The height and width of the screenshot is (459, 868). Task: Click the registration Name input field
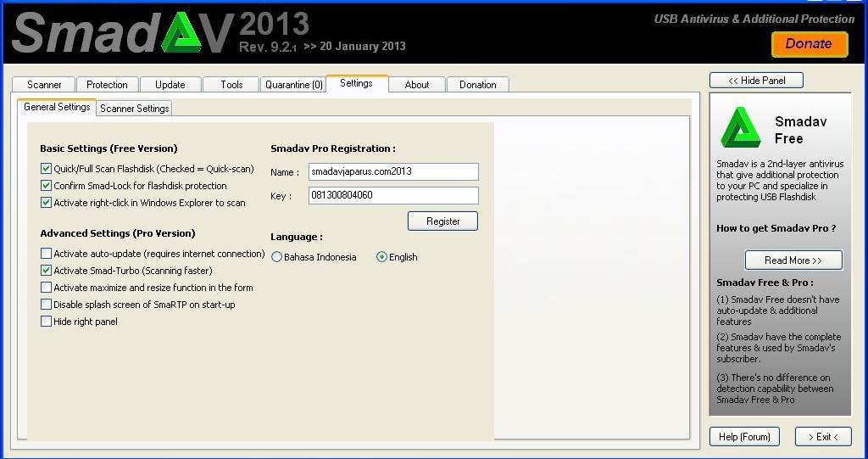point(393,172)
